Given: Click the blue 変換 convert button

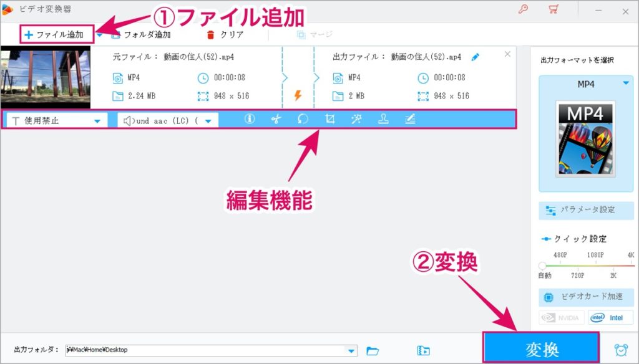Looking at the screenshot, I should tap(541, 348).
